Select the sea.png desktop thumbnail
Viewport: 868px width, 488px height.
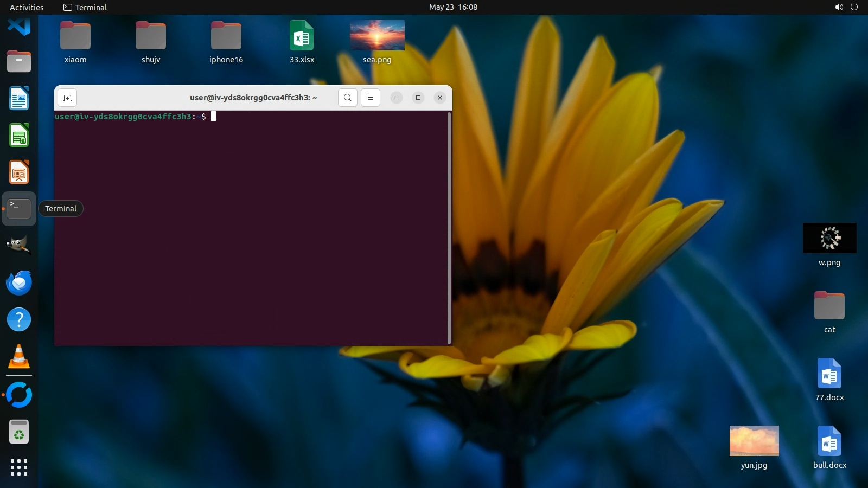coord(377,36)
